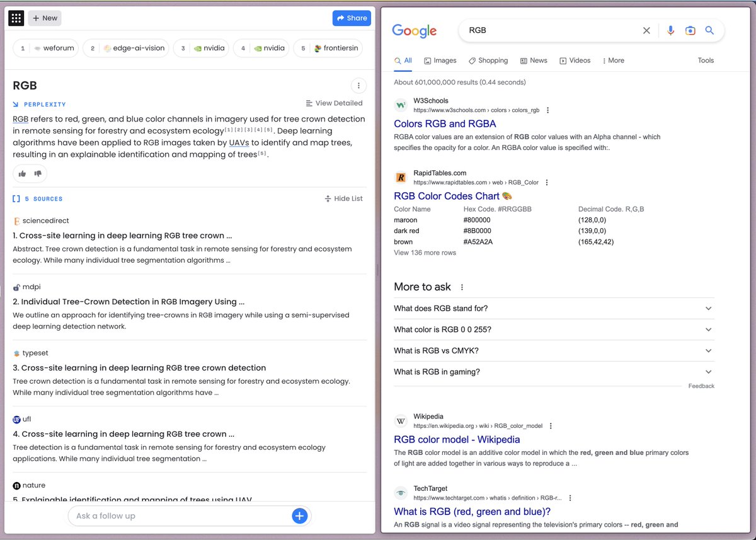Click the (165,42,42) decimal code cell
This screenshot has width=756, height=540.
[x=596, y=242]
